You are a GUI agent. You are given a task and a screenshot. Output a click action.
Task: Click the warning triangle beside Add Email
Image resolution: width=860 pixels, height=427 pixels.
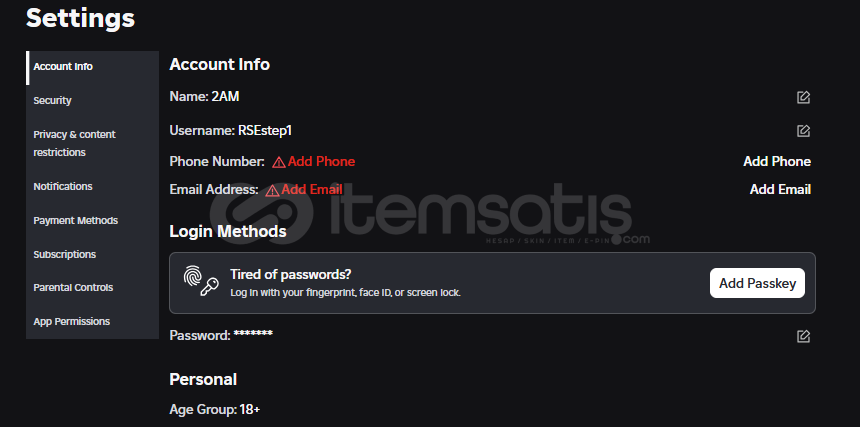[272, 190]
